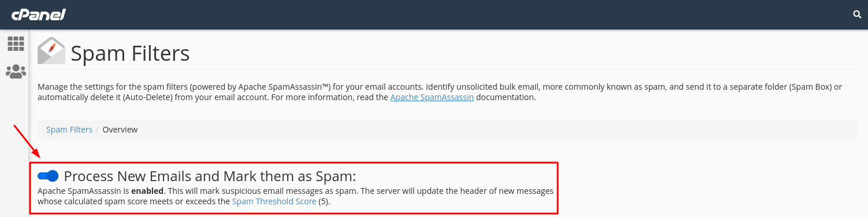Open the Spam Threshold Score link
The width and height of the screenshot is (868, 217).
(x=274, y=201)
